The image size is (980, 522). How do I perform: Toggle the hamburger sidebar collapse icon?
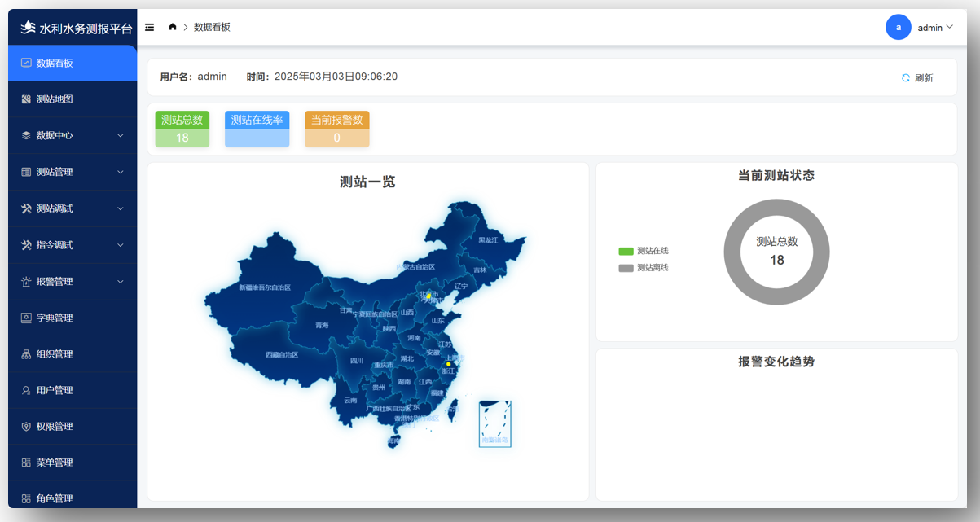click(x=150, y=27)
